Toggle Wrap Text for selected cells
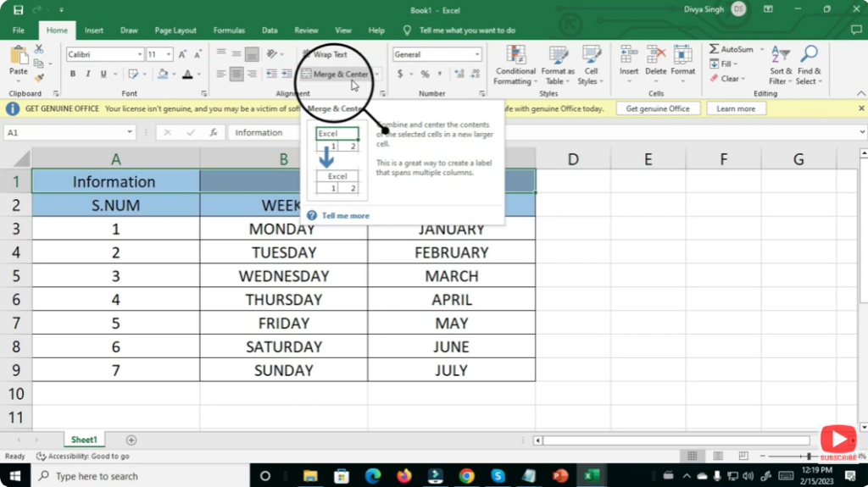The image size is (868, 487). pyautogui.click(x=325, y=54)
